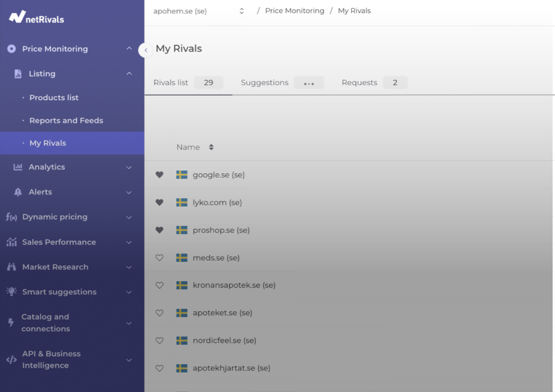Favorite meds.se with the heart icon
555x392 pixels.
pos(159,258)
